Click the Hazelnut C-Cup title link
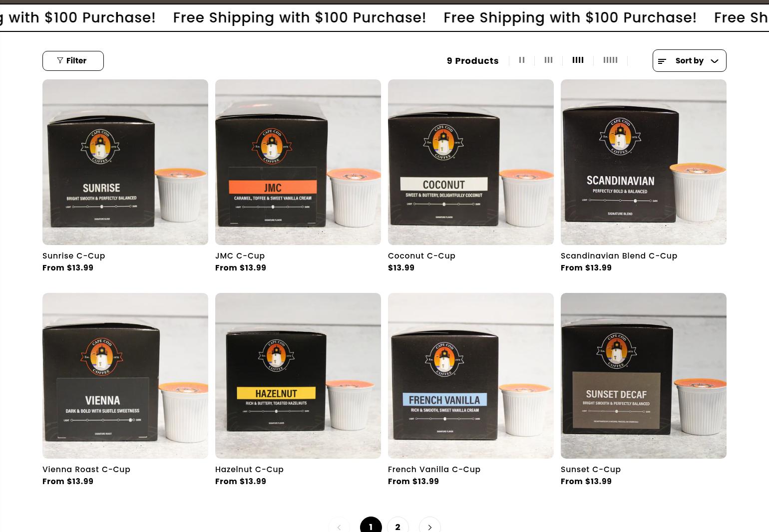 (x=249, y=470)
